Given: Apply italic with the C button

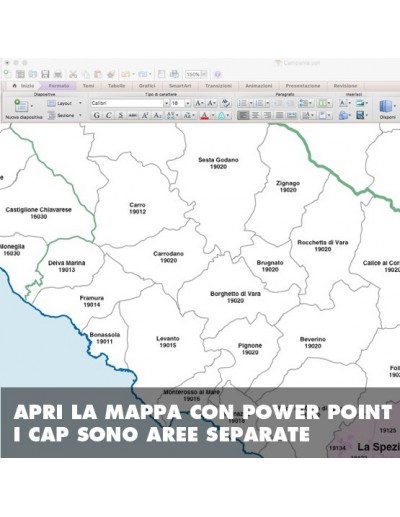Looking at the screenshot, I should (x=109, y=115).
